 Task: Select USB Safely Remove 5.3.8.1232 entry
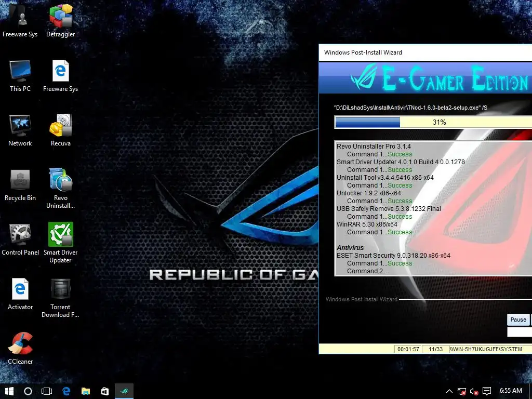389,209
